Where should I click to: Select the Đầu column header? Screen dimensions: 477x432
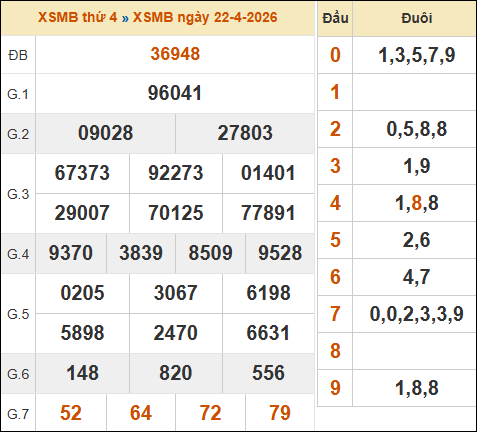(x=335, y=18)
